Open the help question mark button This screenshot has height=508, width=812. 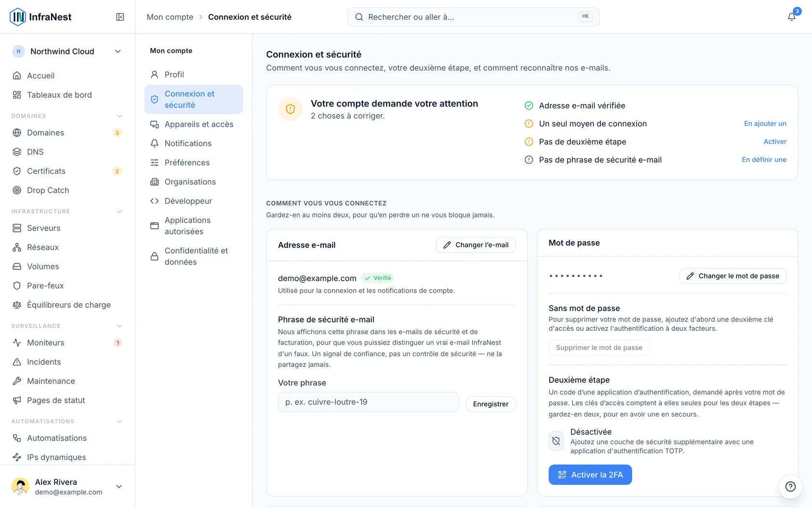(x=790, y=486)
